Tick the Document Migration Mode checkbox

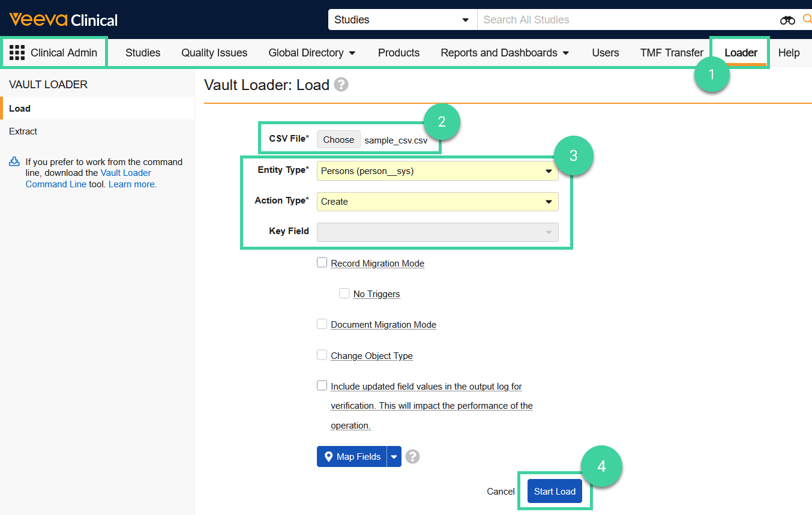(x=322, y=324)
